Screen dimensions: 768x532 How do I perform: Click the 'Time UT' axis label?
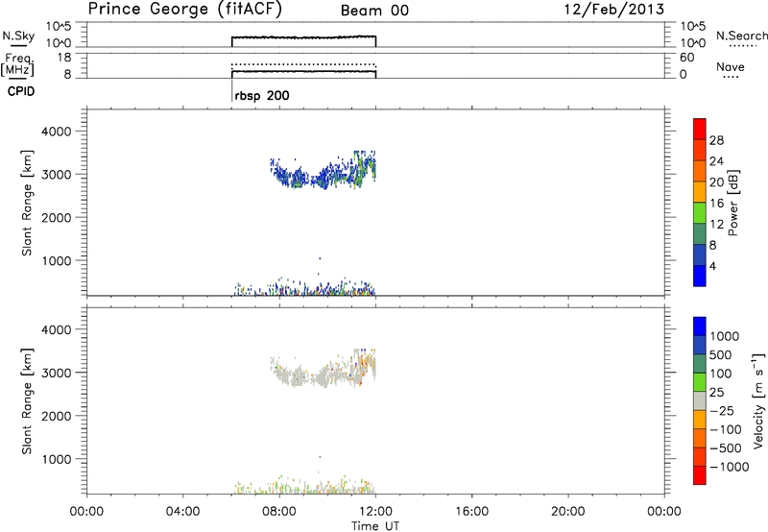point(375,526)
